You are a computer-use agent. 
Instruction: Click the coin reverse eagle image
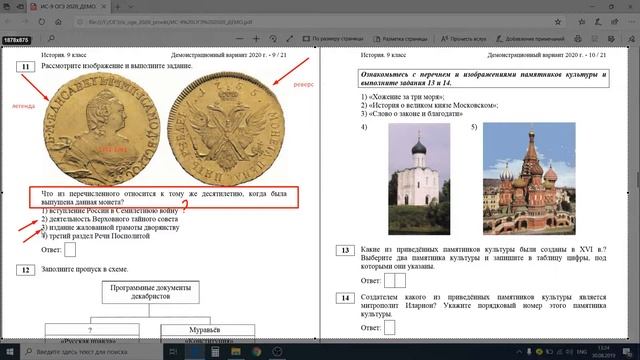pos(226,129)
